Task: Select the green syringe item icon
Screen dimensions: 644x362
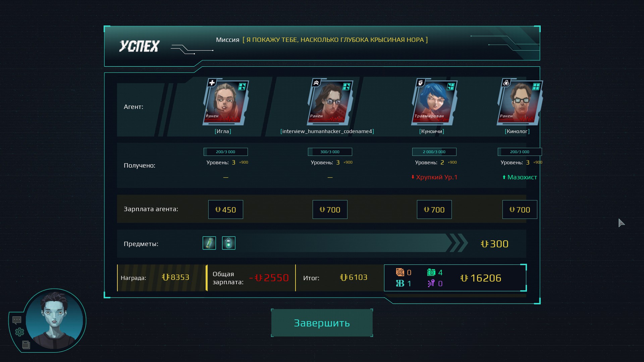Action: (x=209, y=243)
